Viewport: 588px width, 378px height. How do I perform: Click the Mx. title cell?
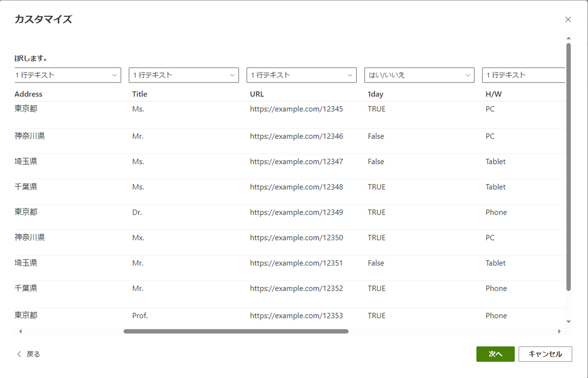click(x=138, y=238)
